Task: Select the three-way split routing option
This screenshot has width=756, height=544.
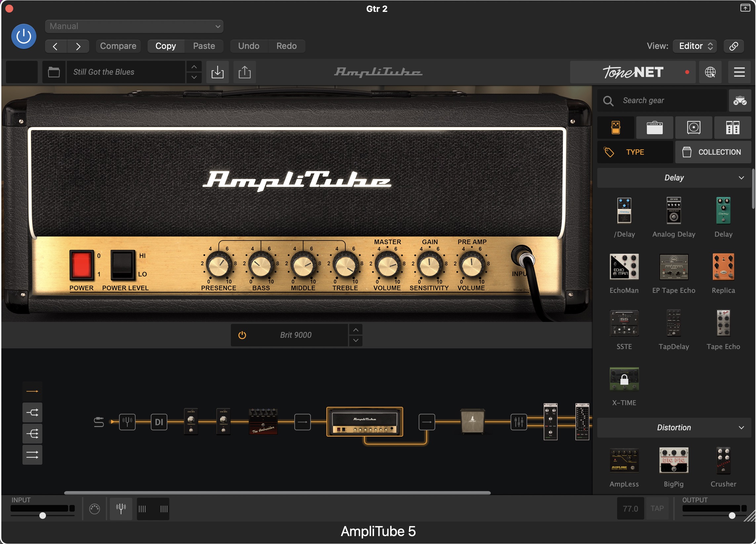Action: 32,434
